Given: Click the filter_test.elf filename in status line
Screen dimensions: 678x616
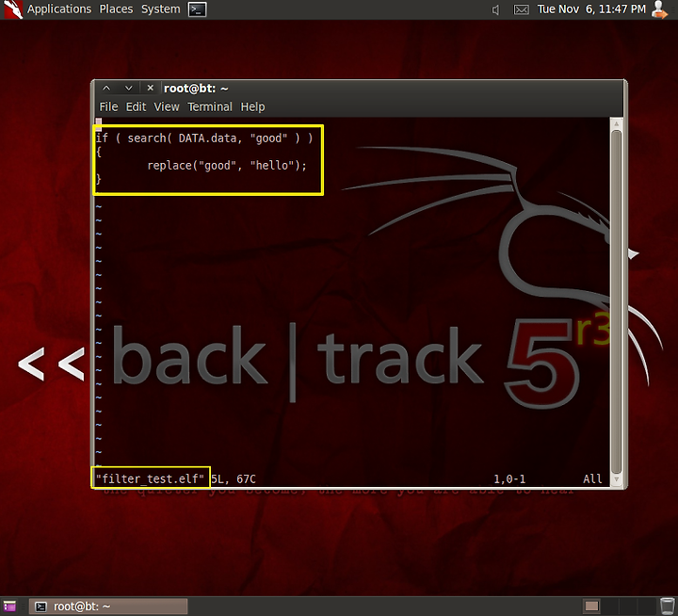Looking at the screenshot, I should (150, 478).
